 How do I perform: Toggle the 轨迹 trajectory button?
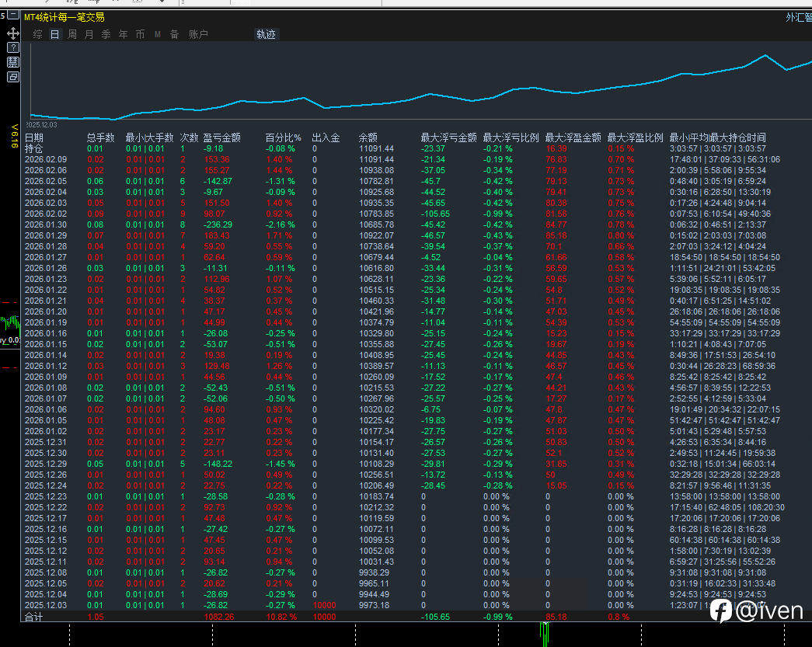pyautogui.click(x=266, y=34)
